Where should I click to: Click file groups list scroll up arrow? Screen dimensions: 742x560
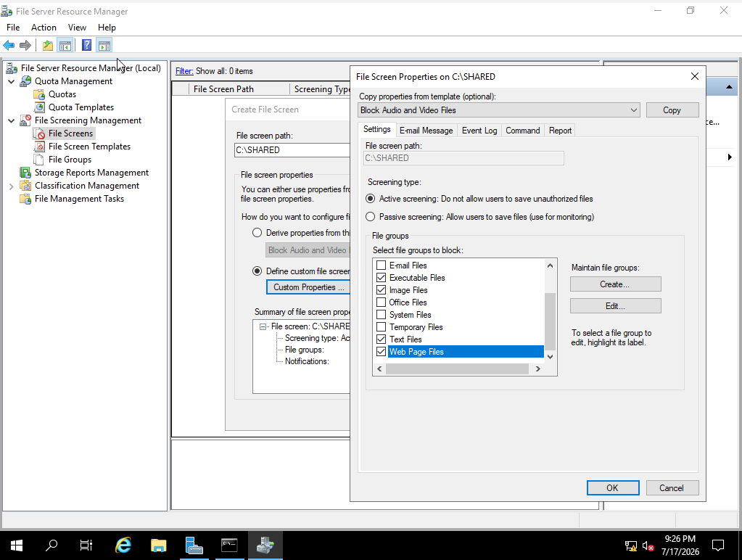[550, 265]
